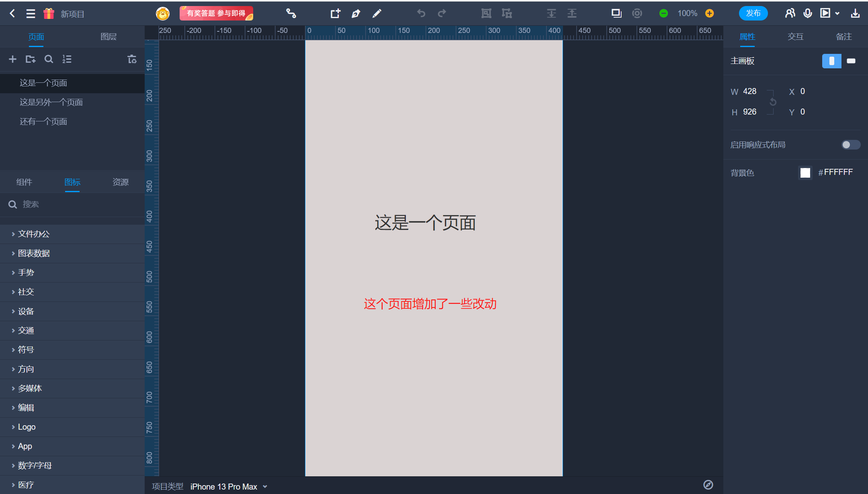Expand the Logo icon category
868x494 pixels.
point(27,427)
